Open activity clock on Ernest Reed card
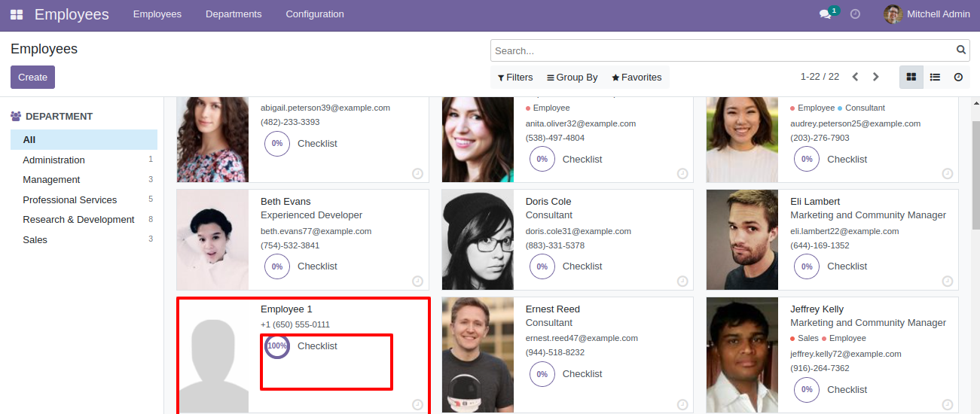 click(x=682, y=405)
